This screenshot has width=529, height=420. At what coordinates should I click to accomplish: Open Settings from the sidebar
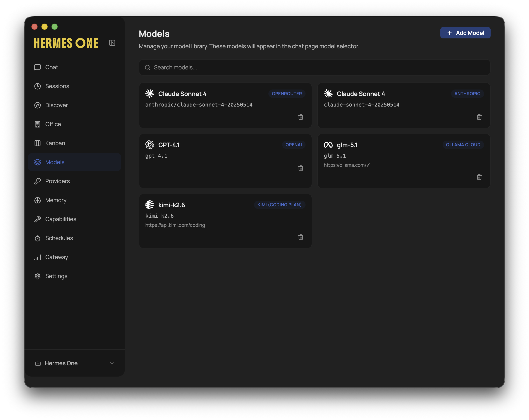75,276
